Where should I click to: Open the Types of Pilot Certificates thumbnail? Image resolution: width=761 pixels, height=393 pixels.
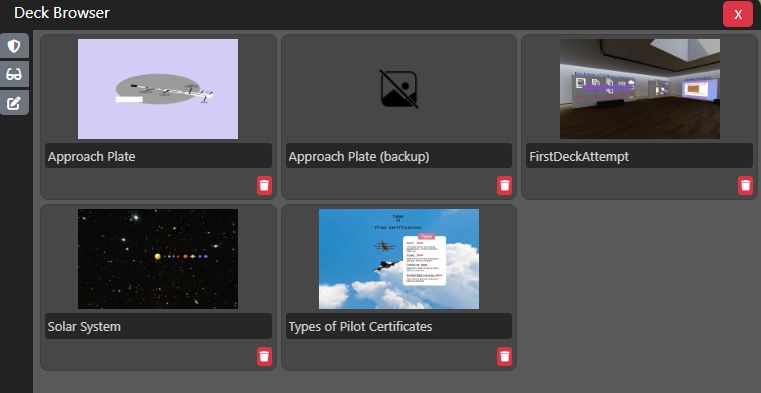(398, 259)
